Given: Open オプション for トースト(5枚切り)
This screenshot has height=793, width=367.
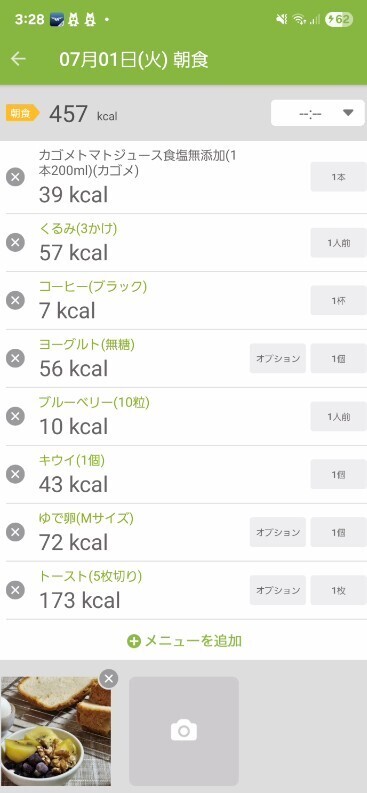Looking at the screenshot, I should (278, 590).
